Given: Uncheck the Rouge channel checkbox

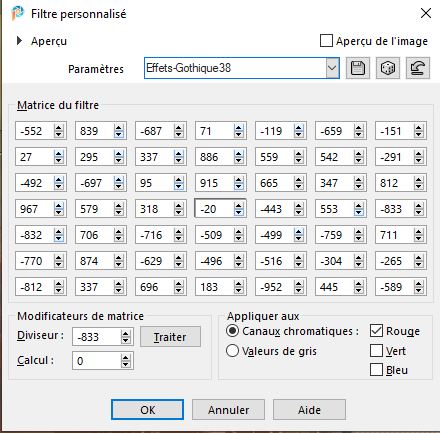Looking at the screenshot, I should pos(376,331).
